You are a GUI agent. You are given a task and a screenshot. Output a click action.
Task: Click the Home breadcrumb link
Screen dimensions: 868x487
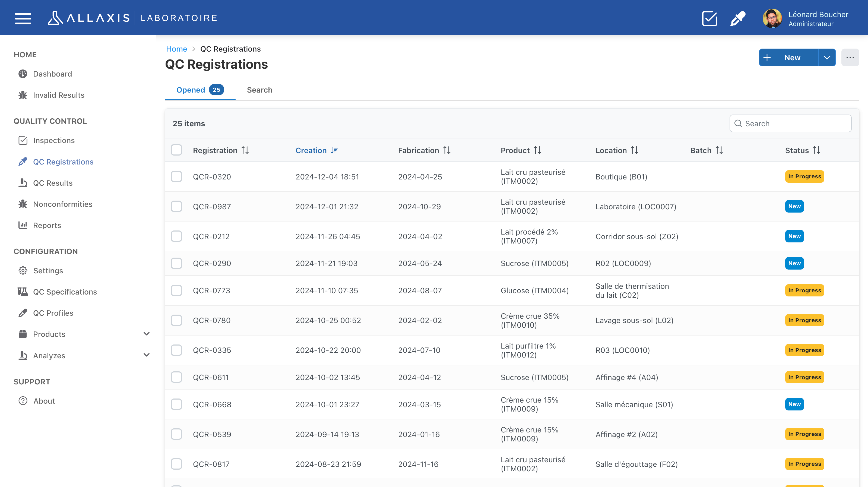click(176, 49)
